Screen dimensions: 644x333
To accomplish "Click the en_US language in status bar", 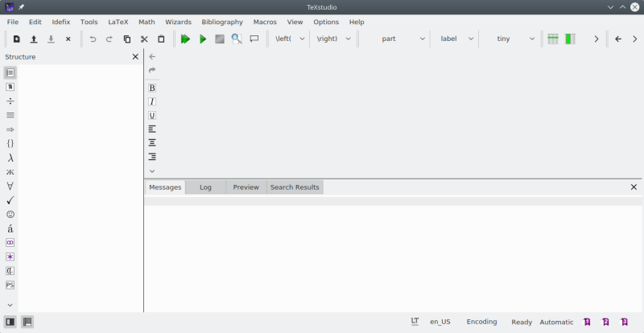I will tap(440, 322).
